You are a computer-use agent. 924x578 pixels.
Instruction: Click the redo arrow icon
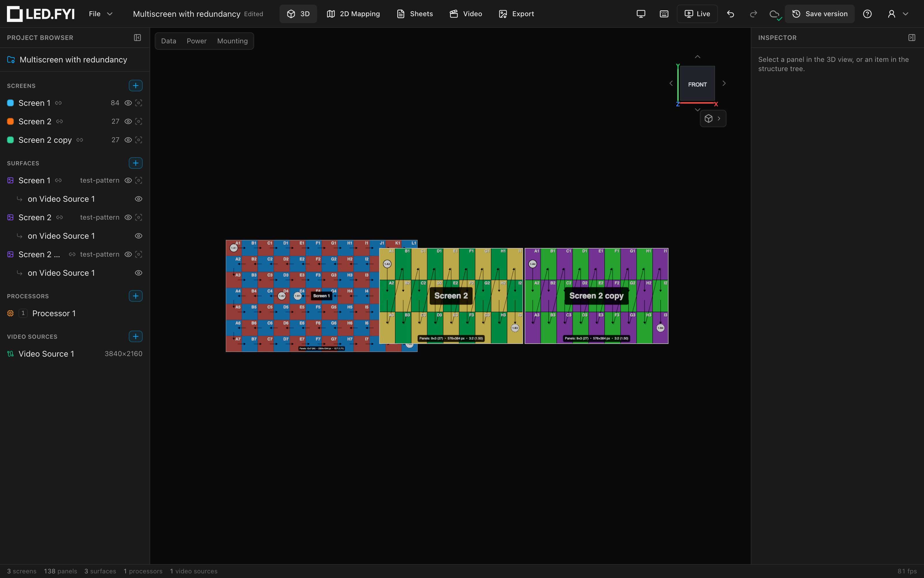(753, 14)
